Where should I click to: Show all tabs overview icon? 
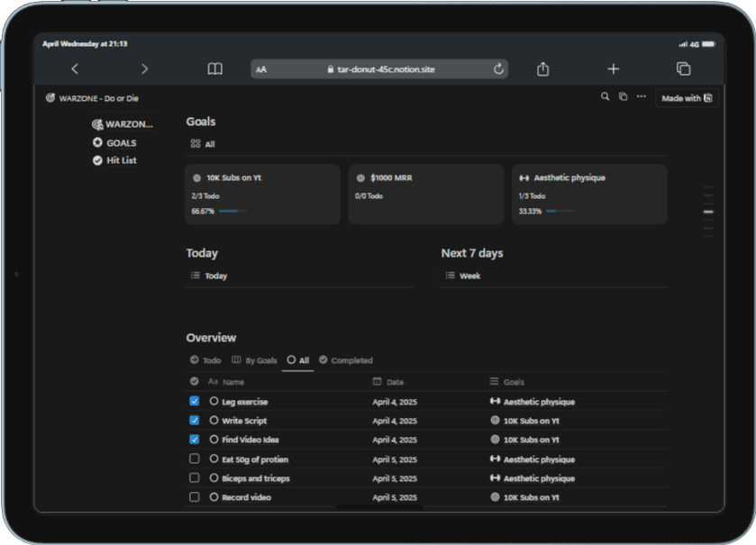click(x=683, y=68)
